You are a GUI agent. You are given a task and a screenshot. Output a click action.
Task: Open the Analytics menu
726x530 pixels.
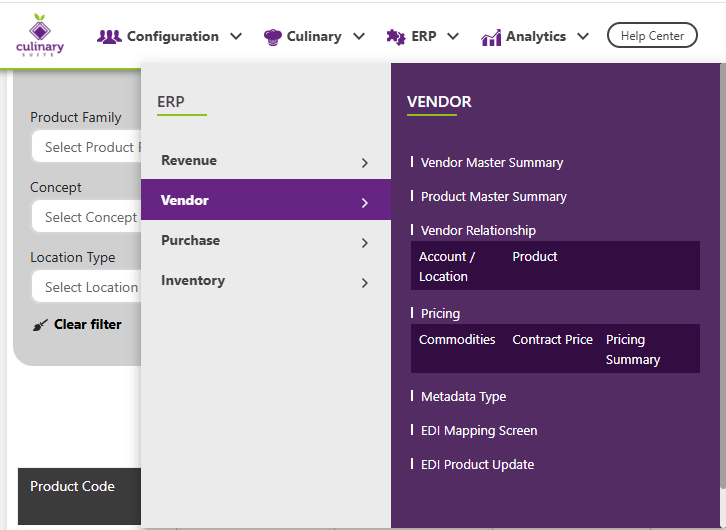coord(535,36)
